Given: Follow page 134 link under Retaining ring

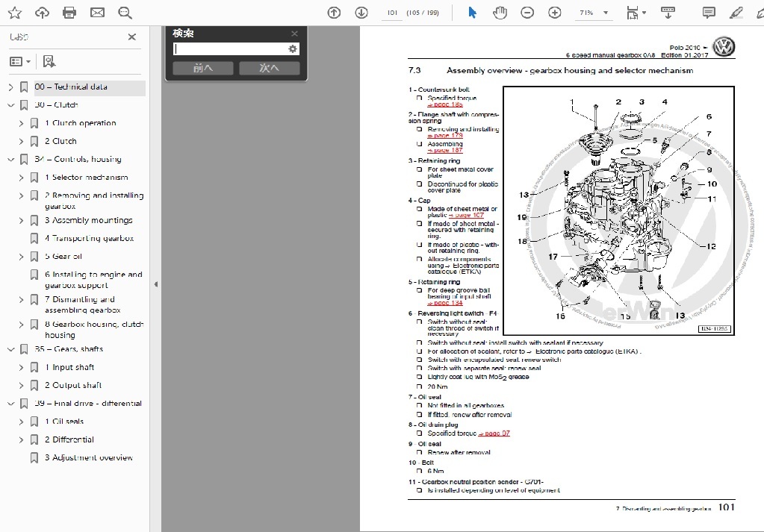Looking at the screenshot, I should [445, 303].
